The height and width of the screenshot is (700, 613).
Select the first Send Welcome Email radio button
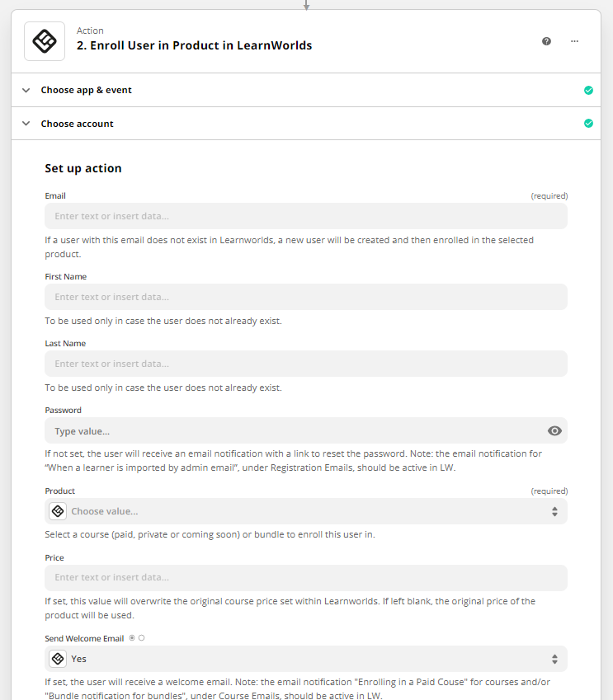tap(131, 637)
